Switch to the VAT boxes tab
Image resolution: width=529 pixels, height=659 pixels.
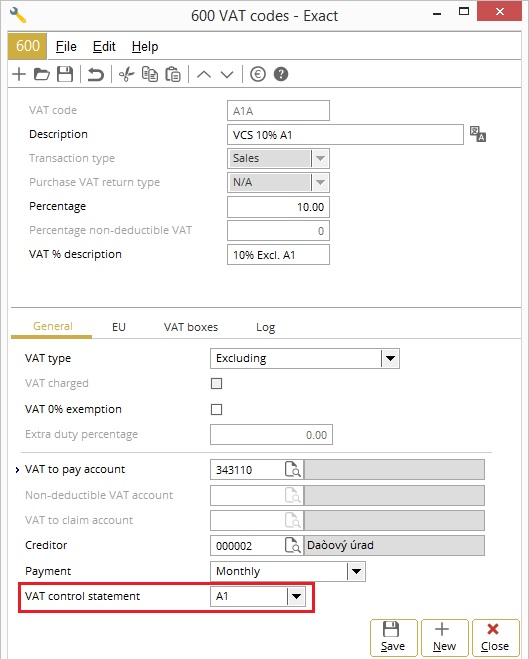click(x=191, y=327)
